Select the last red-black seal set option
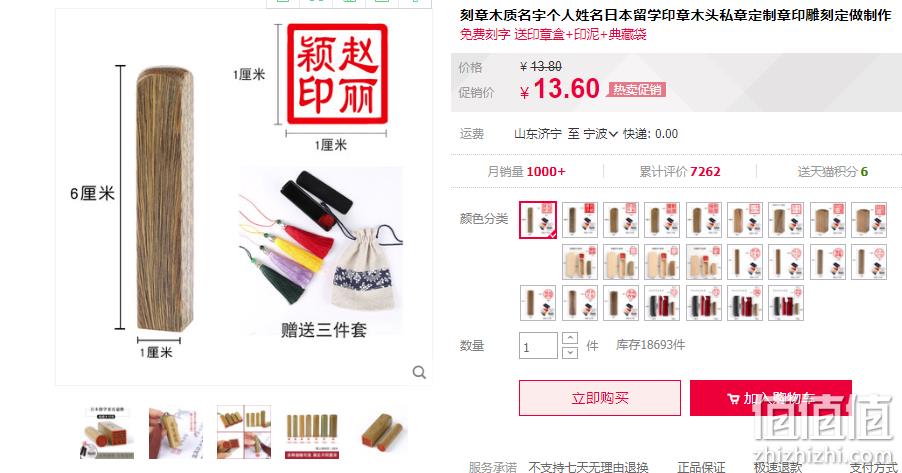 786,303
